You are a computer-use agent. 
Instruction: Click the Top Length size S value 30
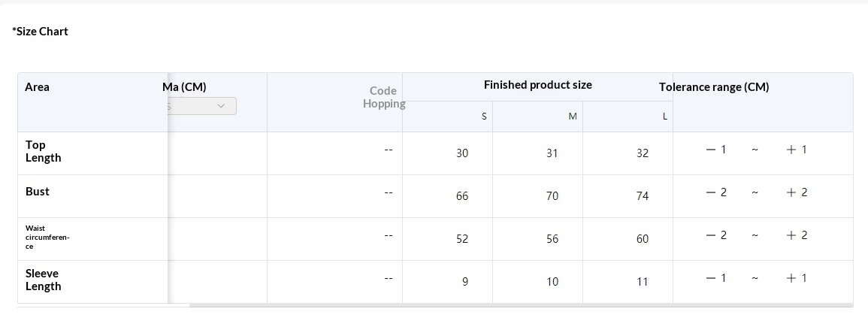point(462,153)
